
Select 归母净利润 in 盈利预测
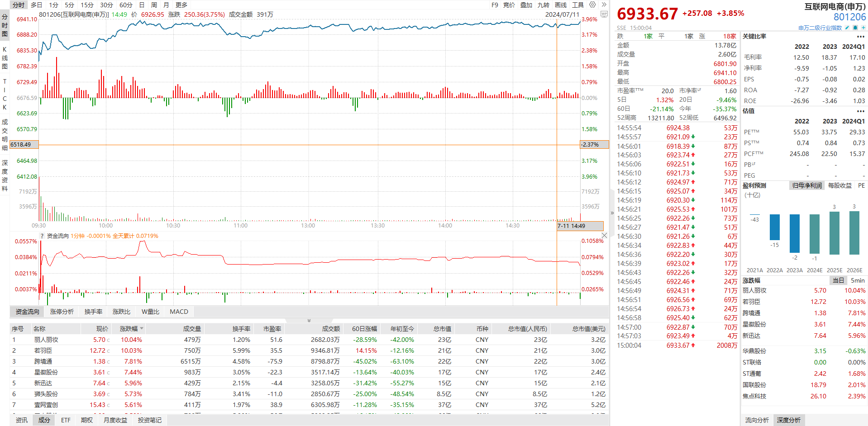807,185
